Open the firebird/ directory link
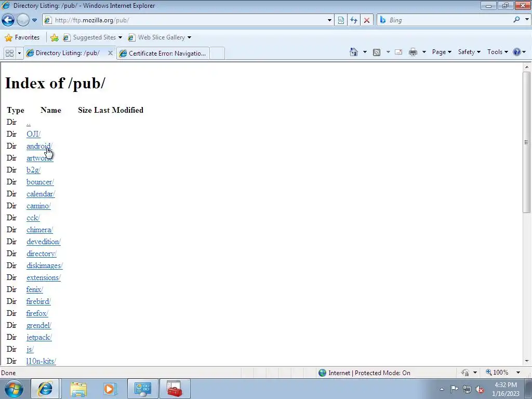Screen dimensions: 532x399 (38, 301)
